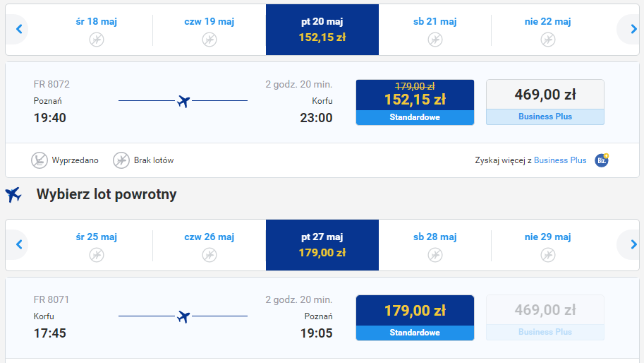Choose Business Plus fare 469,00 zł outbound
Image resolution: width=644 pixels, height=363 pixels.
545,102
